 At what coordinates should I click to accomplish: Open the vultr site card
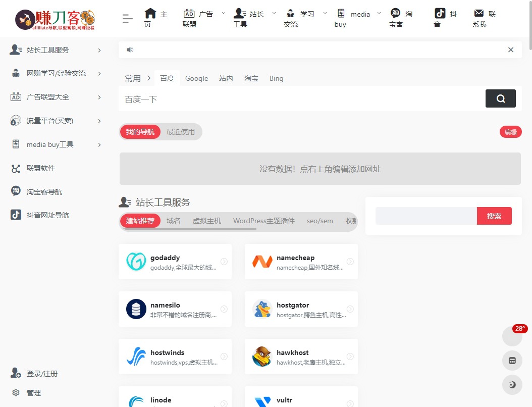click(301, 397)
